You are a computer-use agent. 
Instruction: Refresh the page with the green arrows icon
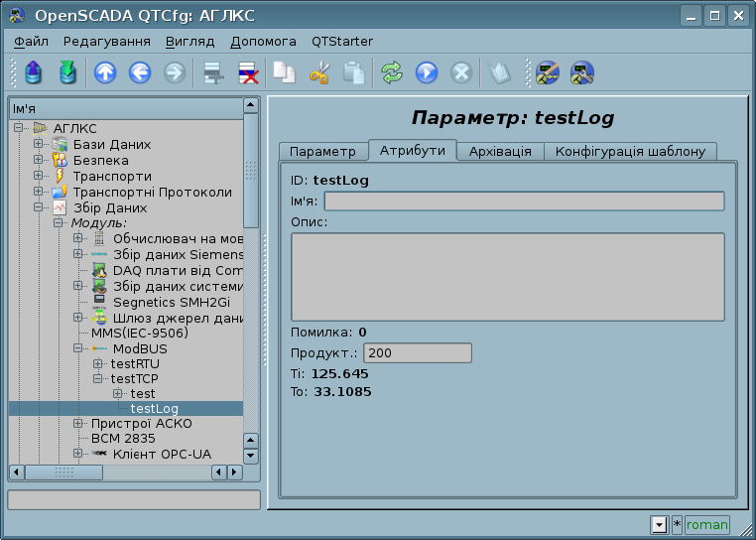pyautogui.click(x=392, y=72)
